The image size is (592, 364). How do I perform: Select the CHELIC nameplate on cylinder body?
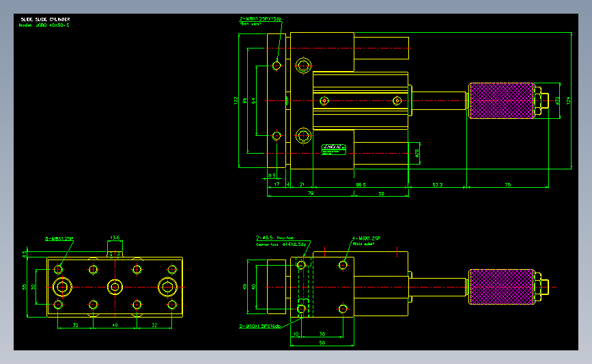click(334, 149)
